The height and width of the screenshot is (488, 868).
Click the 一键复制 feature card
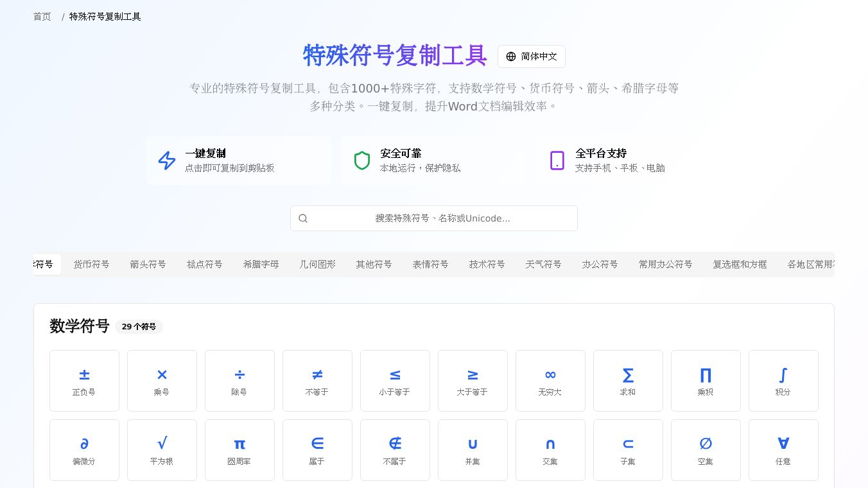tap(239, 161)
